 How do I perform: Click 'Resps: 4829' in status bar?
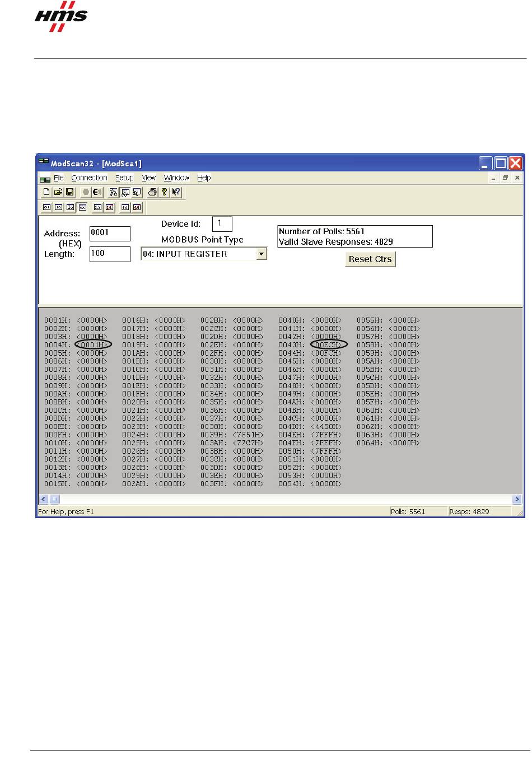(469, 512)
